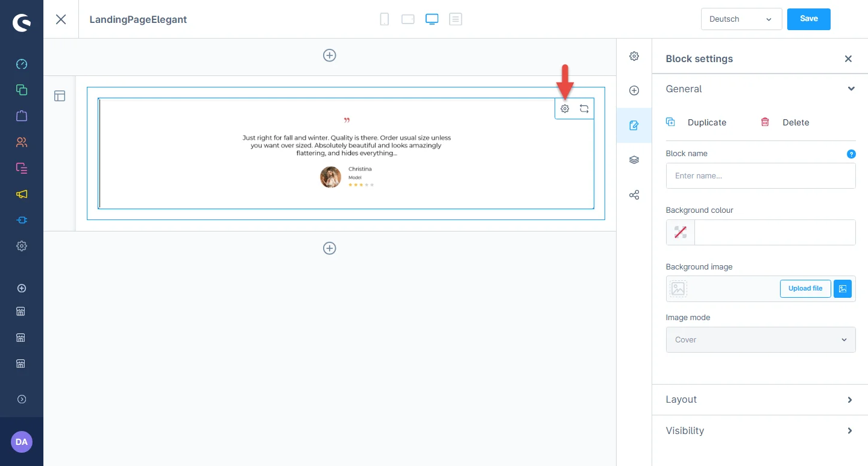Open the Image mode Cover dropdown

click(760, 340)
